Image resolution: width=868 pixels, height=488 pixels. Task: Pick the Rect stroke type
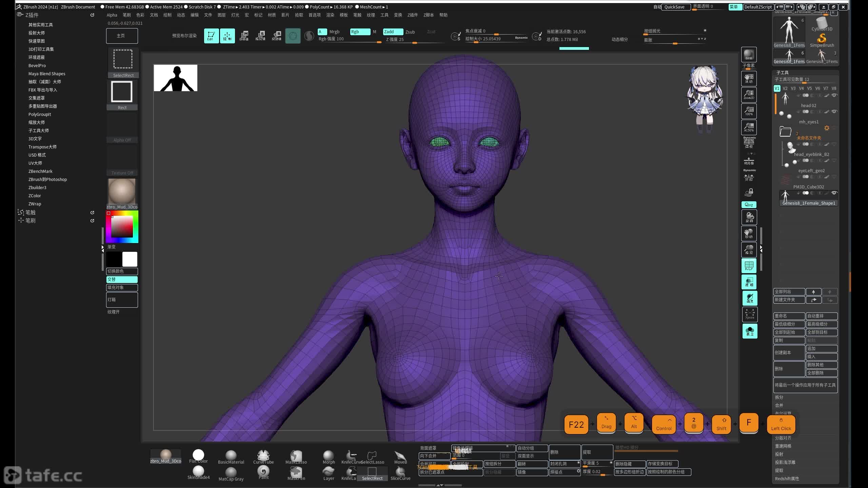122,95
